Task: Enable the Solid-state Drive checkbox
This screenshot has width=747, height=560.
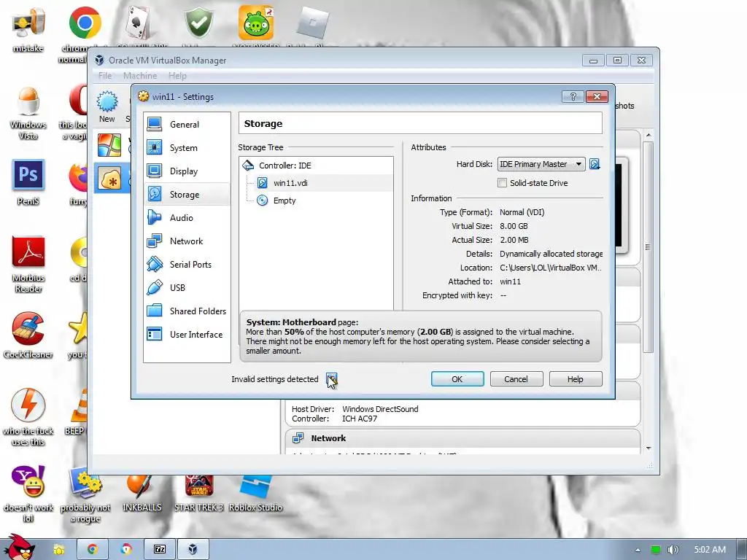Action: click(502, 183)
